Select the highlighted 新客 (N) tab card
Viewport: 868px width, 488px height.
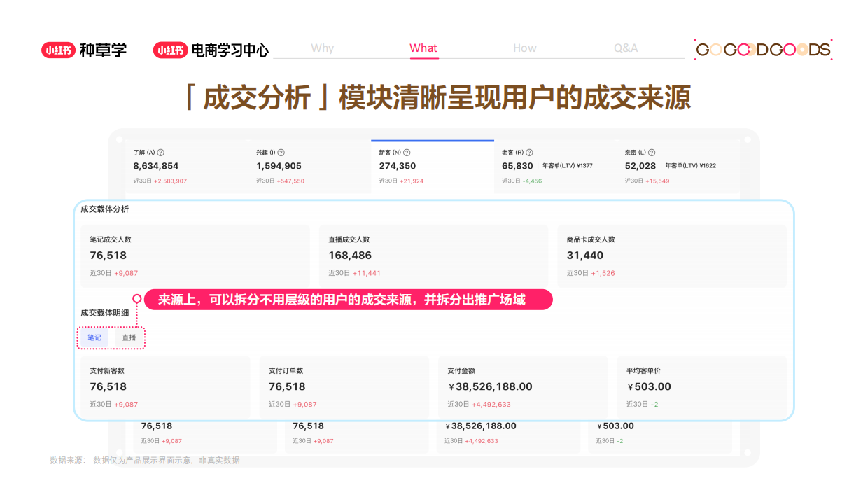tap(431, 166)
